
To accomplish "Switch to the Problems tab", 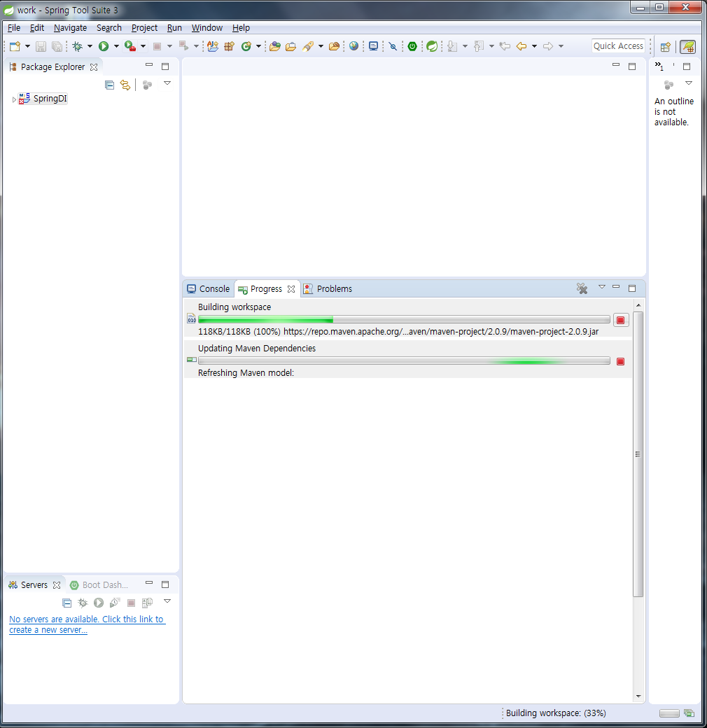I will click(x=328, y=289).
